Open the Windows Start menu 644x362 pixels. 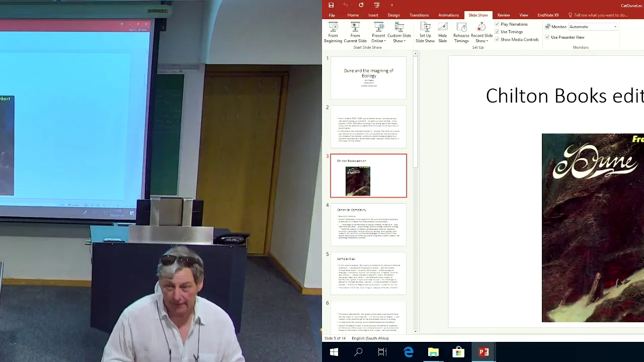[x=334, y=352]
